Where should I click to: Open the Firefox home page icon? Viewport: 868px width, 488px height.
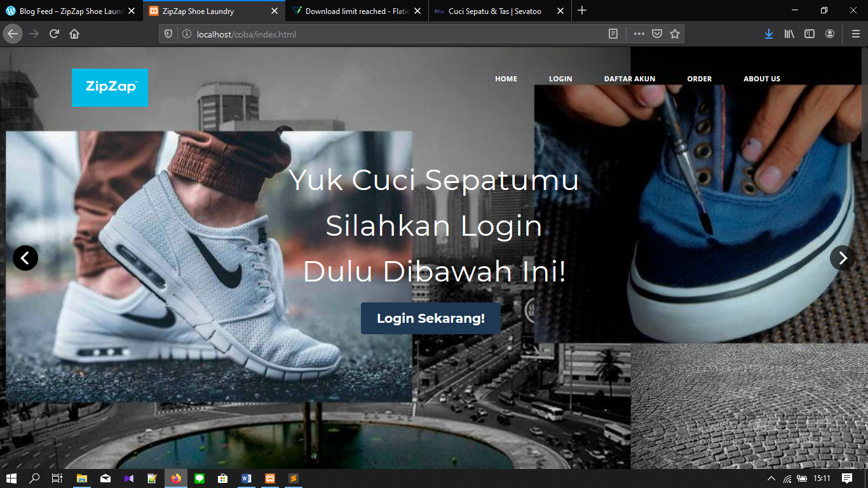click(x=73, y=34)
